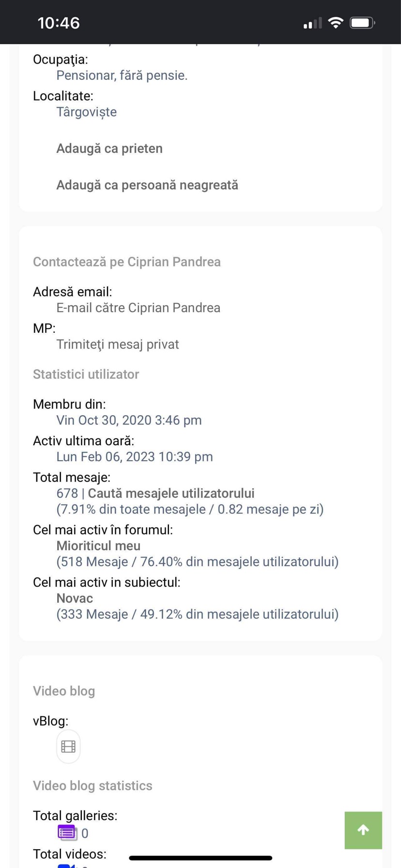This screenshot has height=868, width=401.
Task: Tap the battery icon in status bar
Action: (362, 23)
